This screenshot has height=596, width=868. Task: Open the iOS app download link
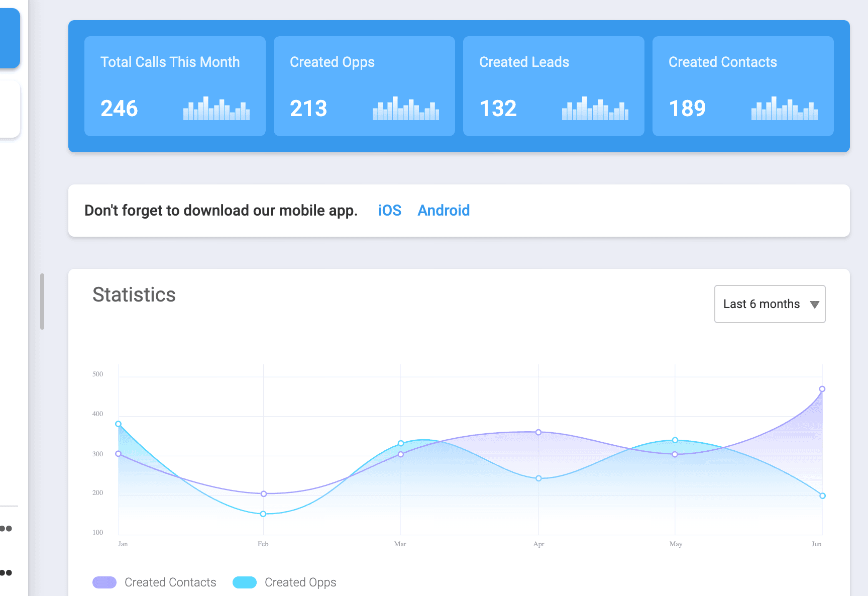coord(390,210)
